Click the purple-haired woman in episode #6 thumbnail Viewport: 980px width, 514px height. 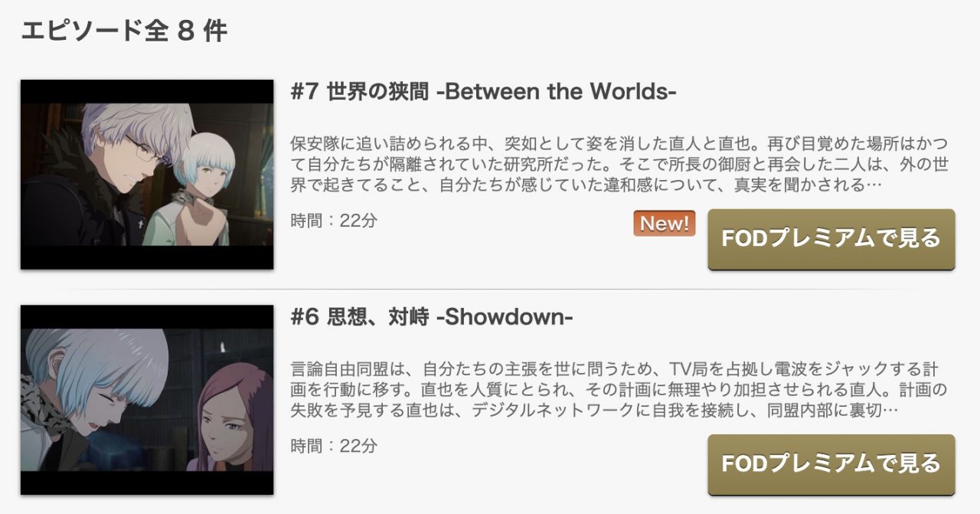pos(234,417)
